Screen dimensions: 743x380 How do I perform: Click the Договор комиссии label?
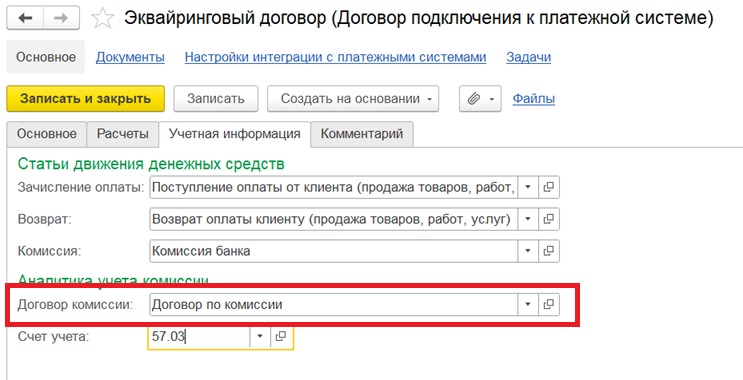pos(75,305)
